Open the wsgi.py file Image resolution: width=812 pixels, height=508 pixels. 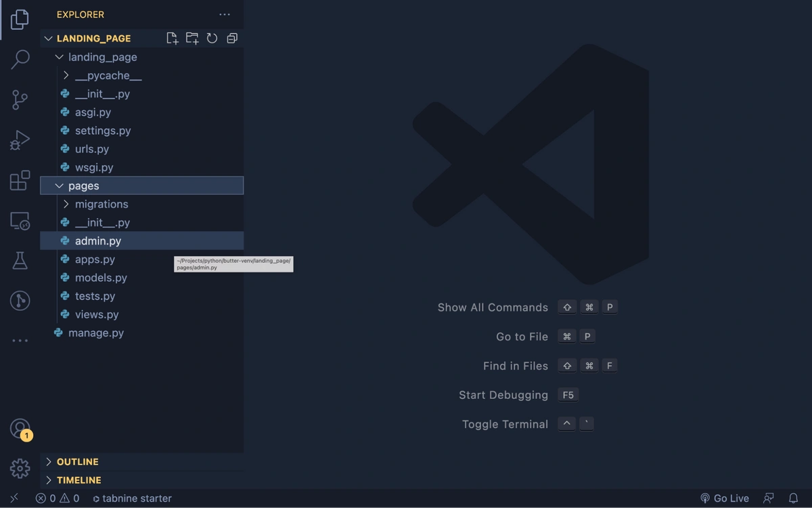pyautogui.click(x=142, y=167)
